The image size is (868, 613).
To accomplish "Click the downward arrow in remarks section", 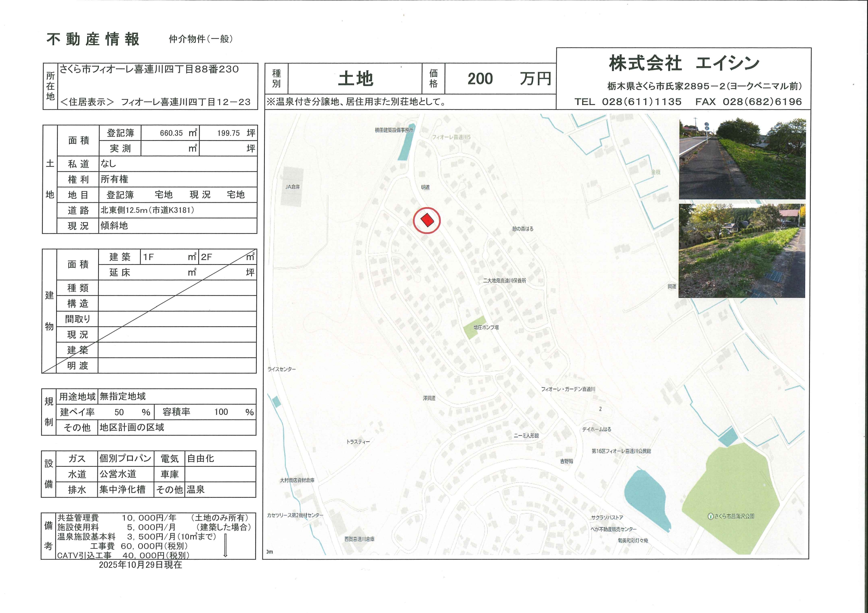I will [x=225, y=545].
